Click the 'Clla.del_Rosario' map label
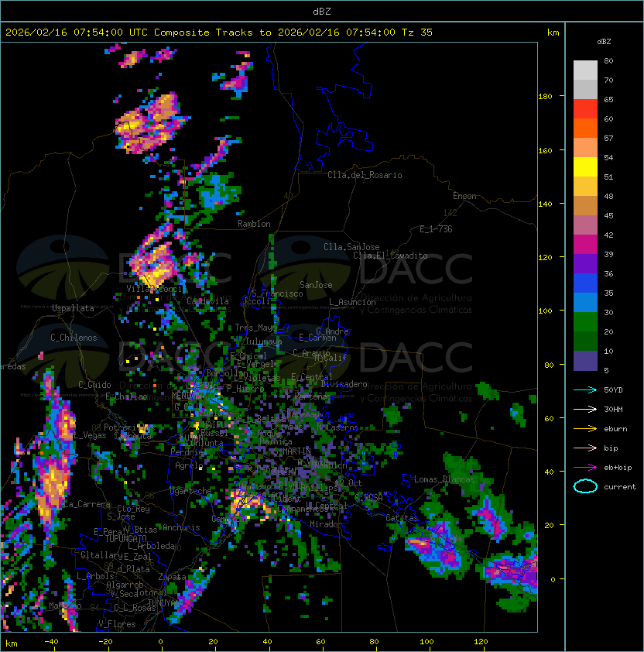644x652 pixels. (x=365, y=175)
